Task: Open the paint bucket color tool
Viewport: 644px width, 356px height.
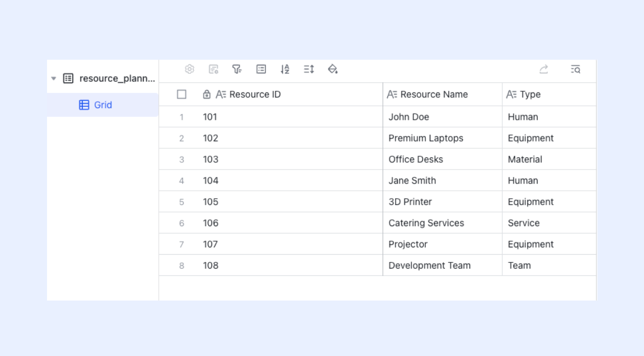Action: point(333,69)
